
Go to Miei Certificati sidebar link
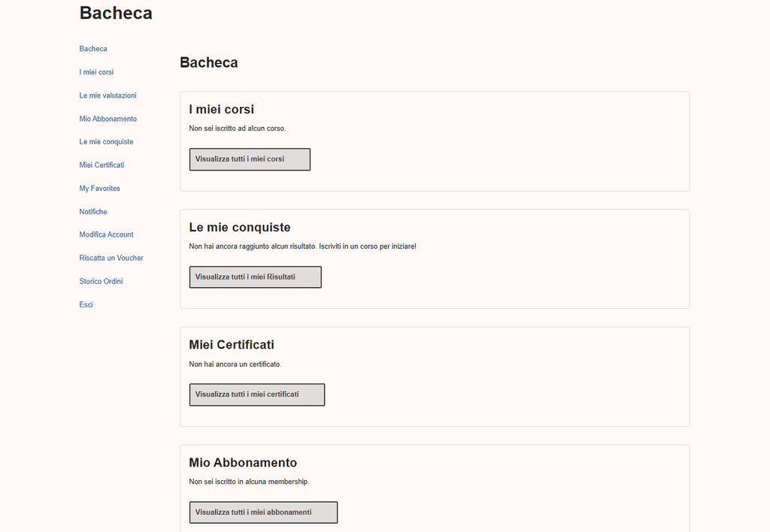[102, 165]
